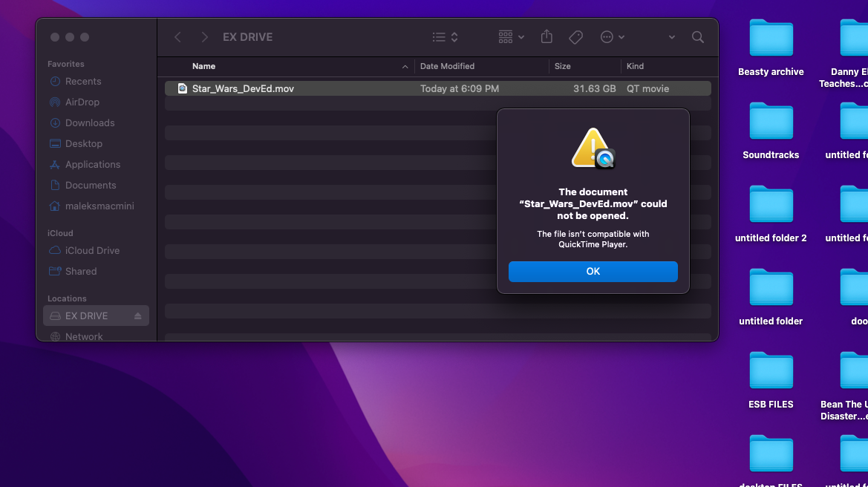Image resolution: width=868 pixels, height=487 pixels.
Task: Click OK in the QuickTime error dialog
Action: tap(593, 271)
